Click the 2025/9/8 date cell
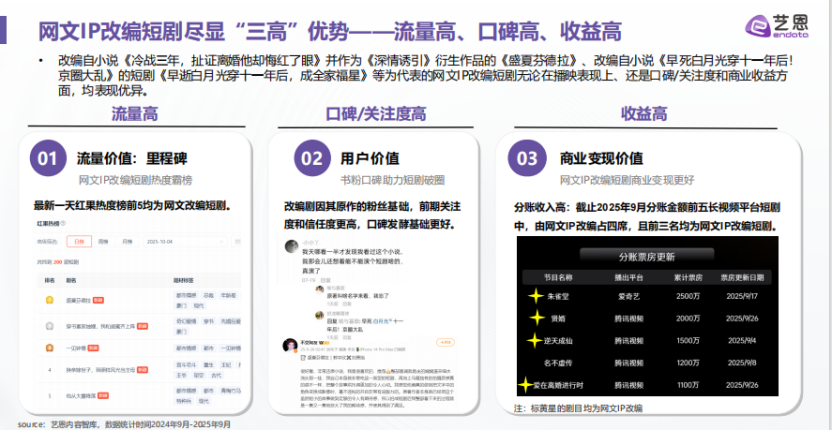The width and height of the screenshot is (832, 430). (742, 363)
